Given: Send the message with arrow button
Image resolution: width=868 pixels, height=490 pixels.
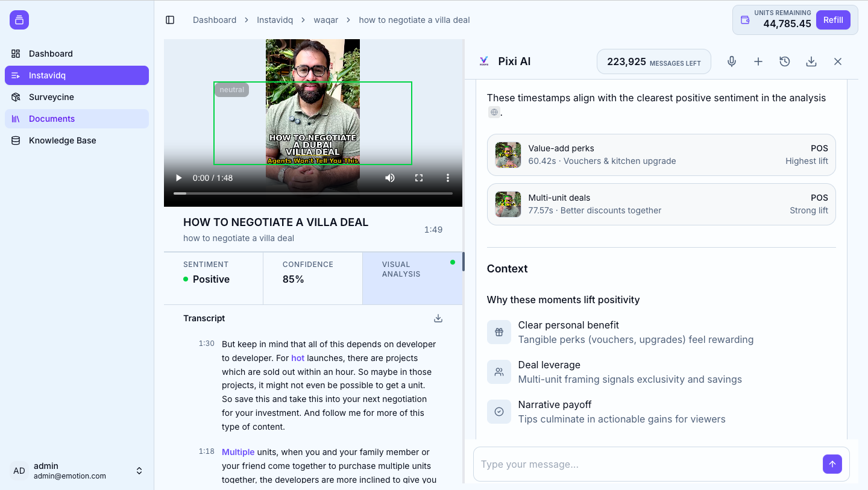Looking at the screenshot, I should click(x=832, y=464).
